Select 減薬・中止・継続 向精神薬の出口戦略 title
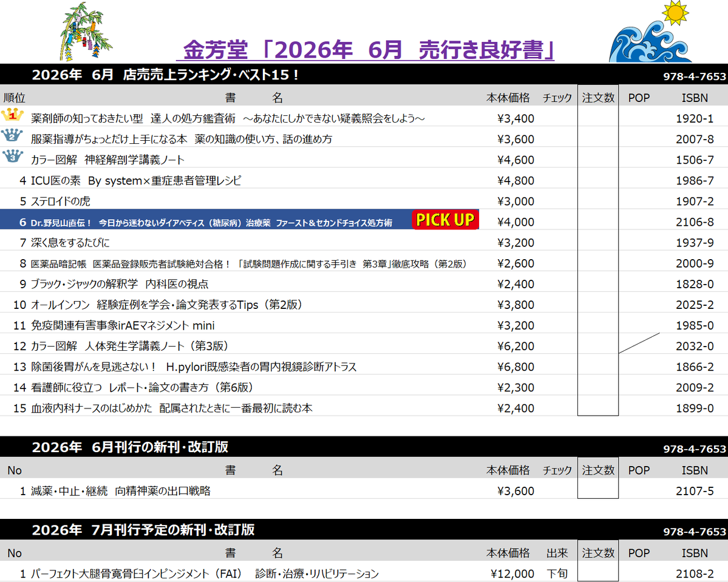Viewport: 728px width, 582px height. click(x=121, y=491)
